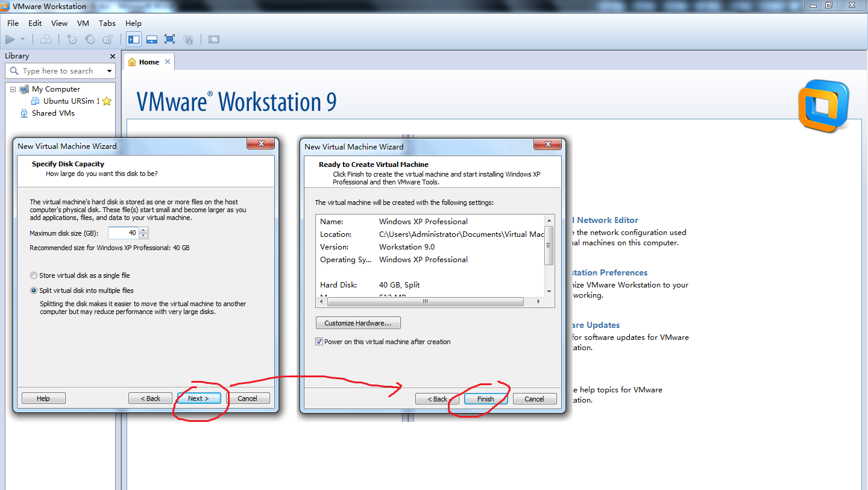Click Cancel in the Ready to Create dialog

coord(534,399)
